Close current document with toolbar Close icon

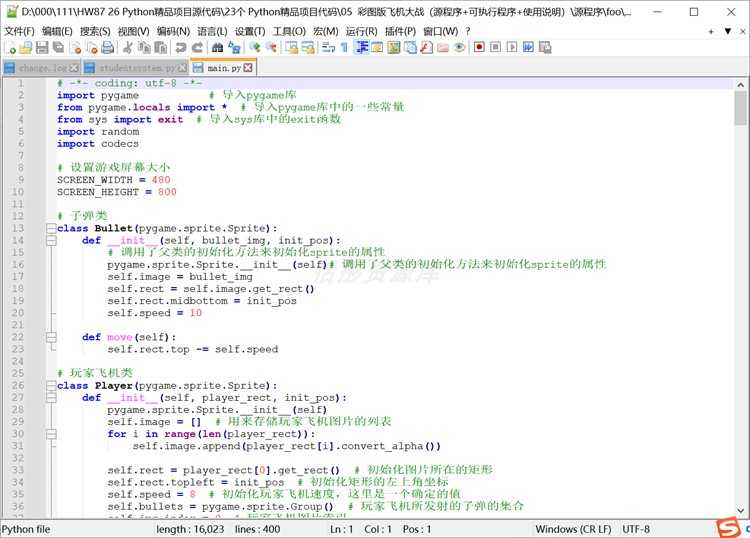tap(76, 47)
